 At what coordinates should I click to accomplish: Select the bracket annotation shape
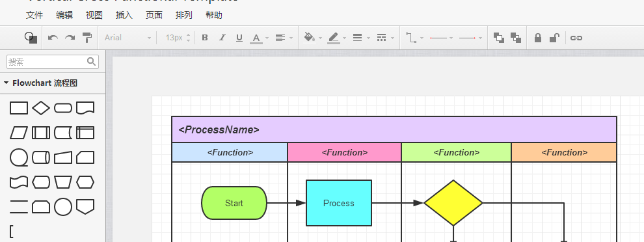[x=12, y=232]
